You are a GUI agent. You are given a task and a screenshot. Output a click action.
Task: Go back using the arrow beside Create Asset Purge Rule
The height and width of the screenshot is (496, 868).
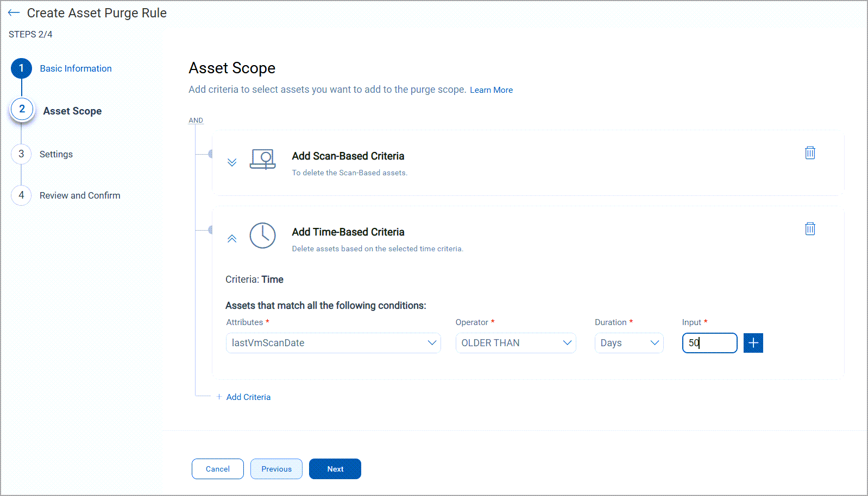click(x=14, y=12)
